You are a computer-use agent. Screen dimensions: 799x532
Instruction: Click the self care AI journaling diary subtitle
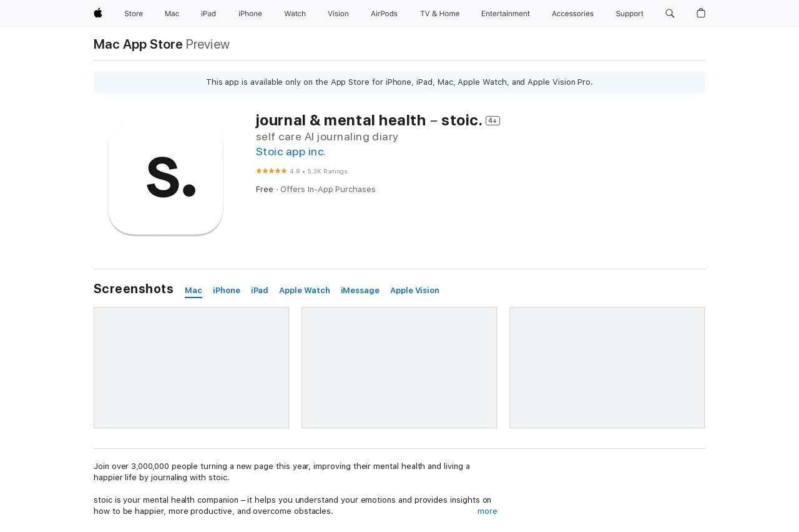[x=327, y=137]
